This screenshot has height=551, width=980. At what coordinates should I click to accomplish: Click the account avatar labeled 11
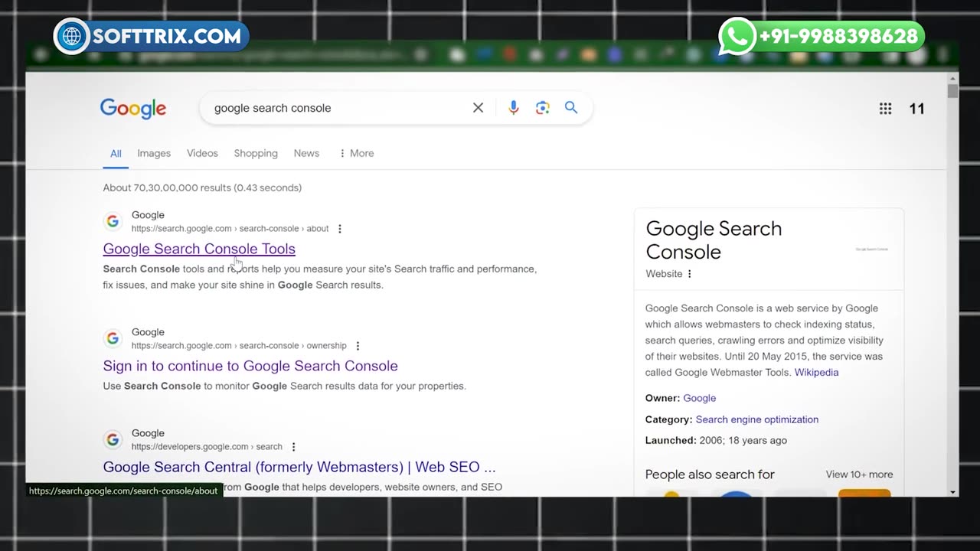[x=916, y=109]
